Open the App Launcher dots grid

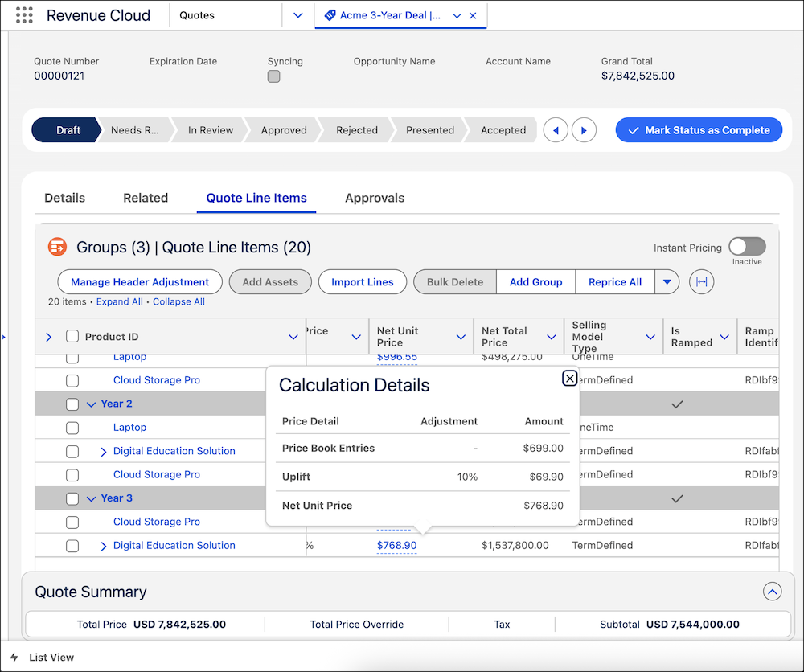point(24,15)
